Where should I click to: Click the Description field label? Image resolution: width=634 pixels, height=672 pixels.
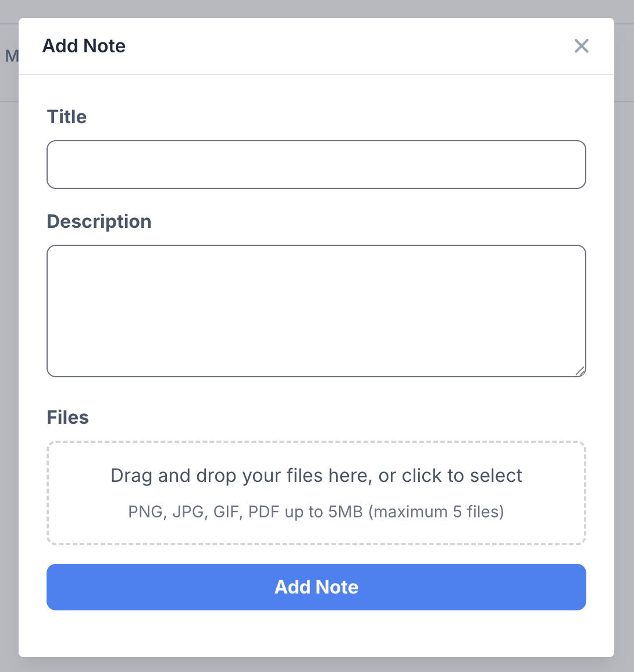click(x=99, y=221)
